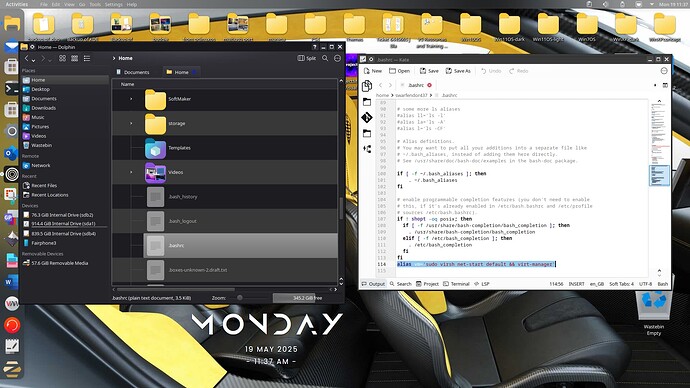Viewport: 690px width, 388px height.
Task: Click the 'home' breadcrumb in Kate
Action: click(x=382, y=95)
